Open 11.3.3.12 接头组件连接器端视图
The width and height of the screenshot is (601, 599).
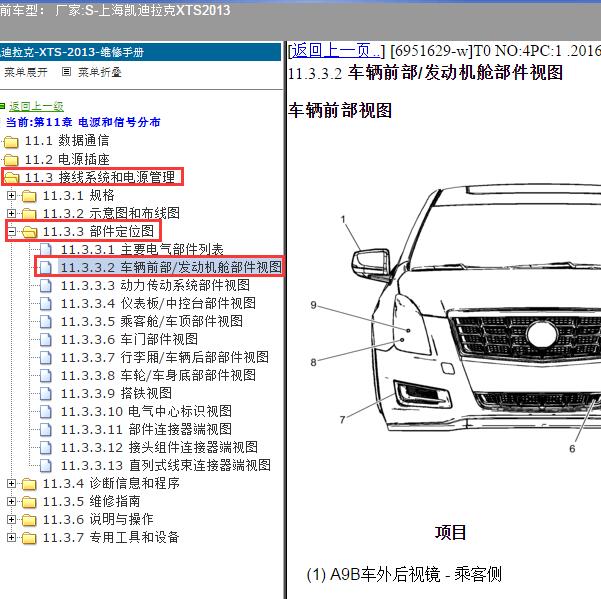pyautogui.click(x=159, y=447)
